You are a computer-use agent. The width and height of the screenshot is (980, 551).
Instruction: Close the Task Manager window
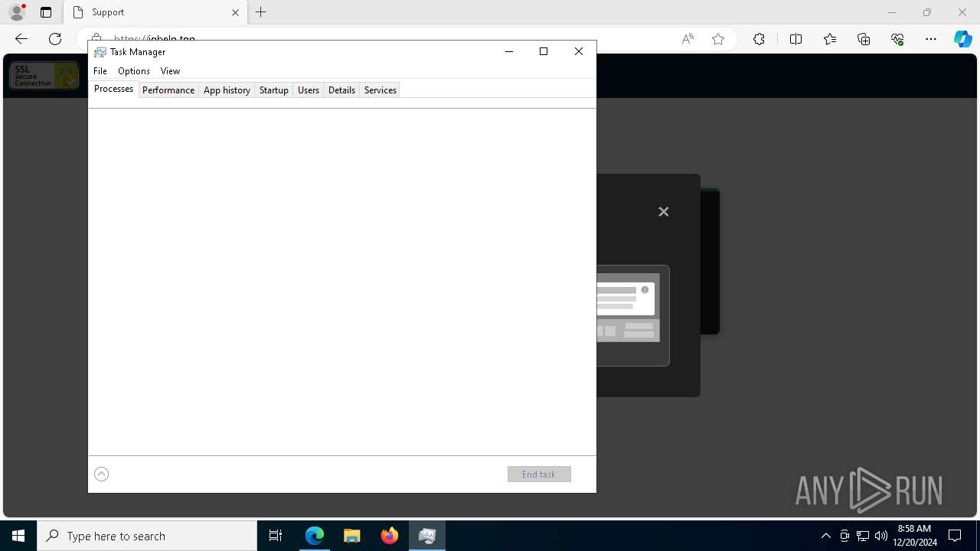tap(579, 51)
